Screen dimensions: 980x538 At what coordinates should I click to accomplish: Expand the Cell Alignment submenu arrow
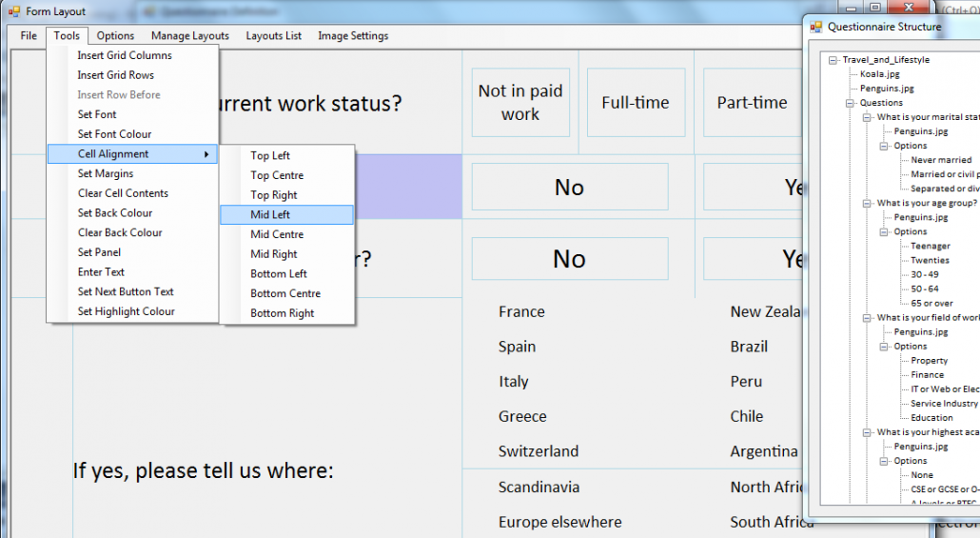click(206, 154)
